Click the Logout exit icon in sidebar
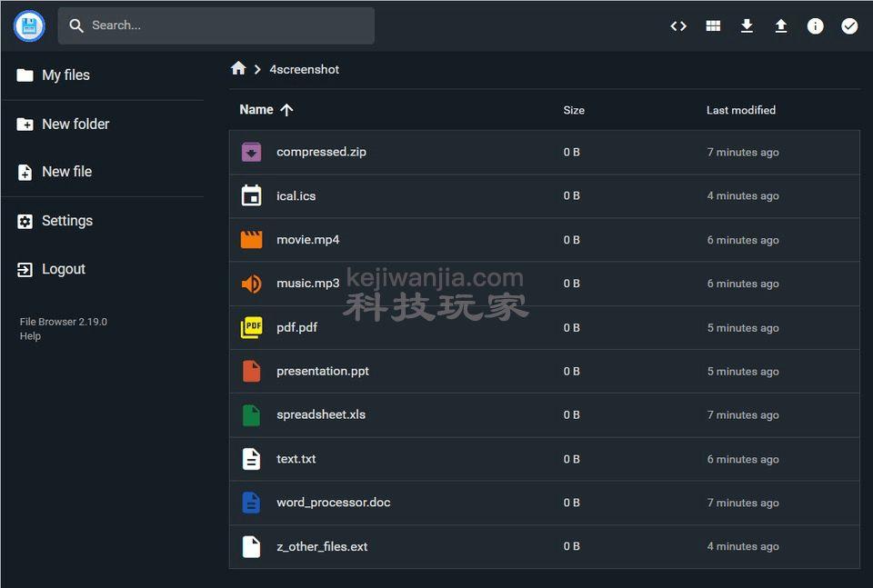Image resolution: width=873 pixels, height=588 pixels. tap(27, 269)
